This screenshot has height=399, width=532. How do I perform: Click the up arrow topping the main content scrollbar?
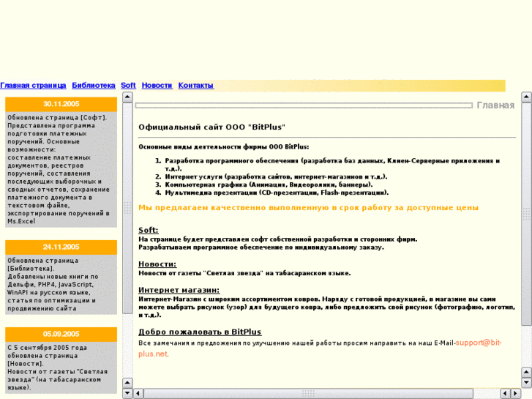(x=526, y=97)
